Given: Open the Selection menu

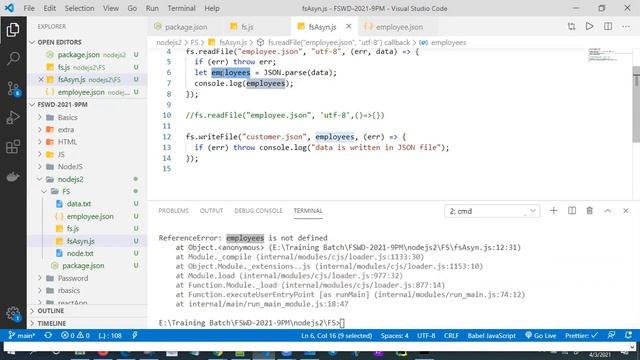Looking at the screenshot, I should pyautogui.click(x=80, y=8).
